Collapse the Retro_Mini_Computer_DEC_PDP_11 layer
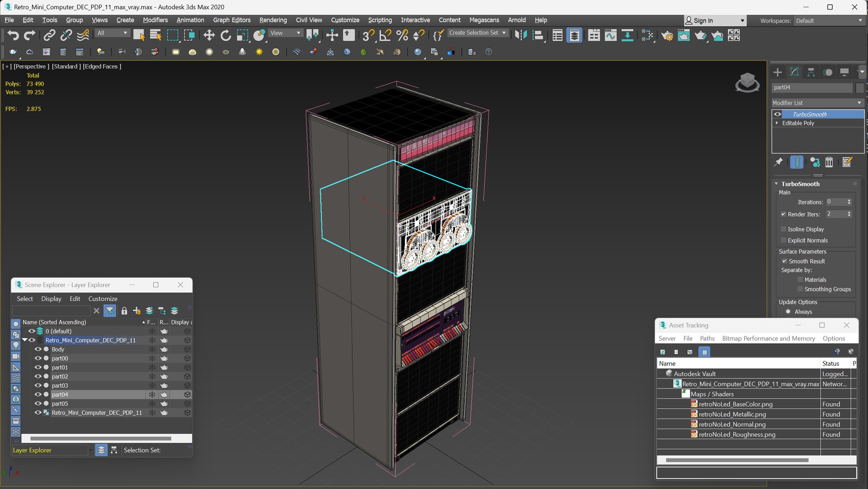 24,340
